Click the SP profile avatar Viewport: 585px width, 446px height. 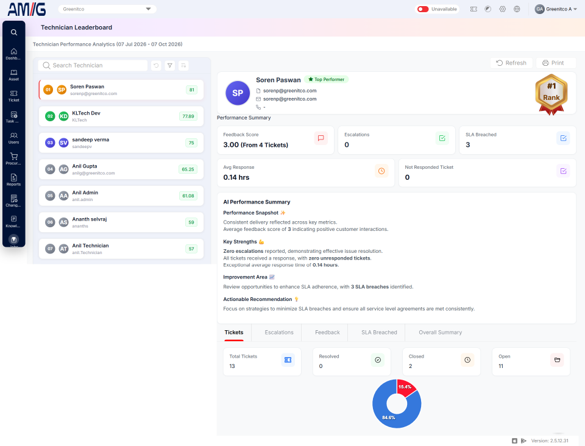pyautogui.click(x=238, y=93)
